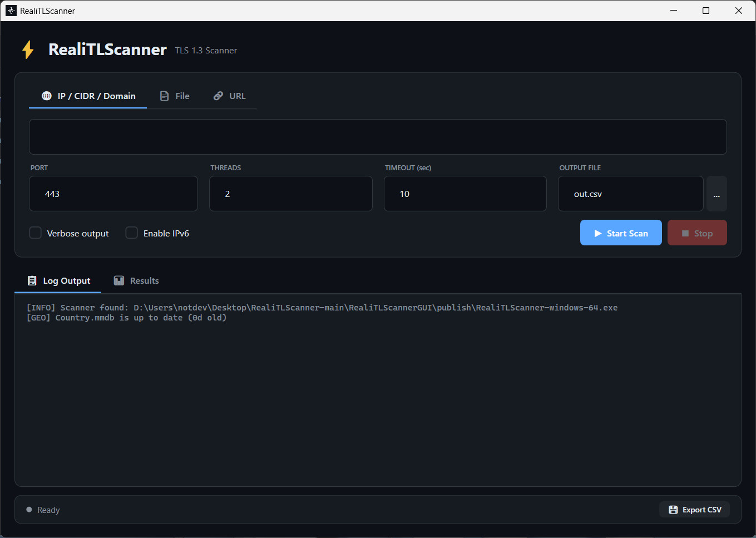The image size is (756, 538).
Task: Focus the IP / CIDR / Domain address field
Action: tap(378, 137)
